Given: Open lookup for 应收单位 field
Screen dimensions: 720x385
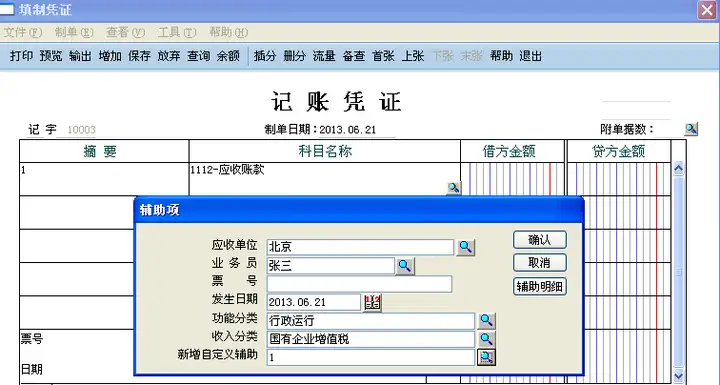Looking at the screenshot, I should pyautogui.click(x=466, y=247).
